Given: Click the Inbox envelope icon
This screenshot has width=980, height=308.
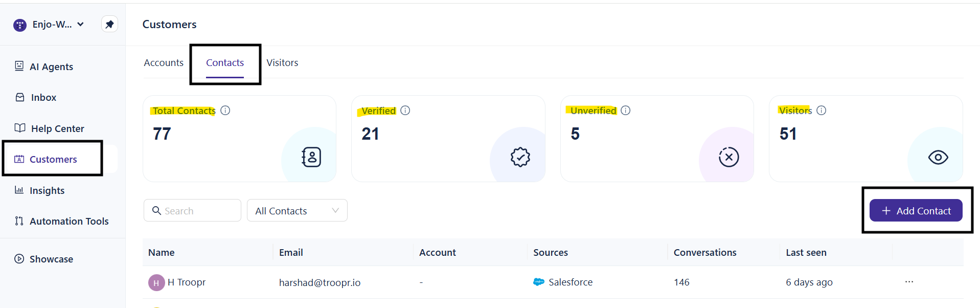Looking at the screenshot, I should pyautogui.click(x=20, y=97).
